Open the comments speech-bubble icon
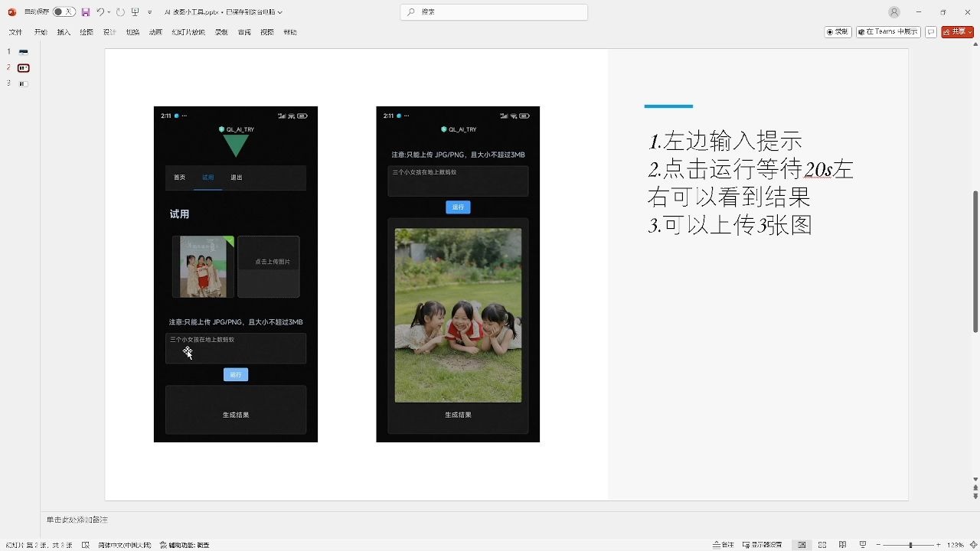The image size is (980, 551). tap(931, 32)
